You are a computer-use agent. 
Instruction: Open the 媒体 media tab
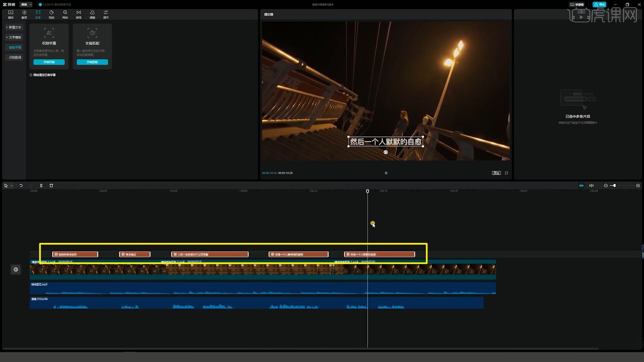11,14
